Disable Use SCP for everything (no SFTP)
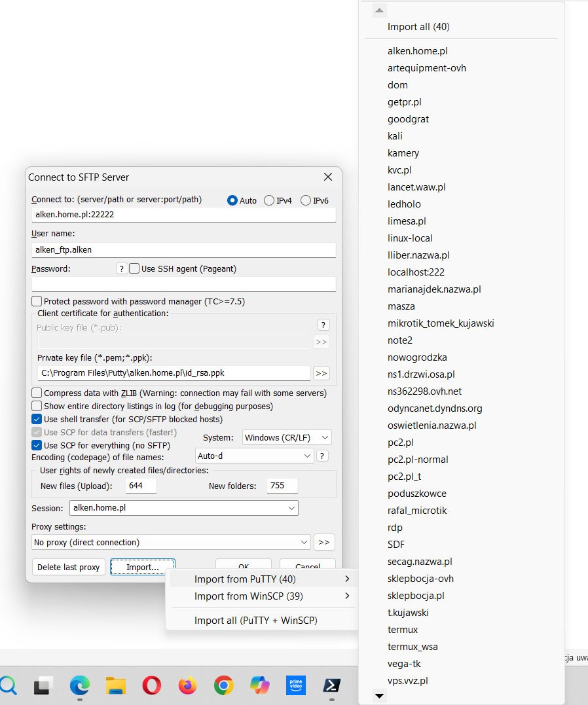This screenshot has width=588, height=705. point(37,445)
